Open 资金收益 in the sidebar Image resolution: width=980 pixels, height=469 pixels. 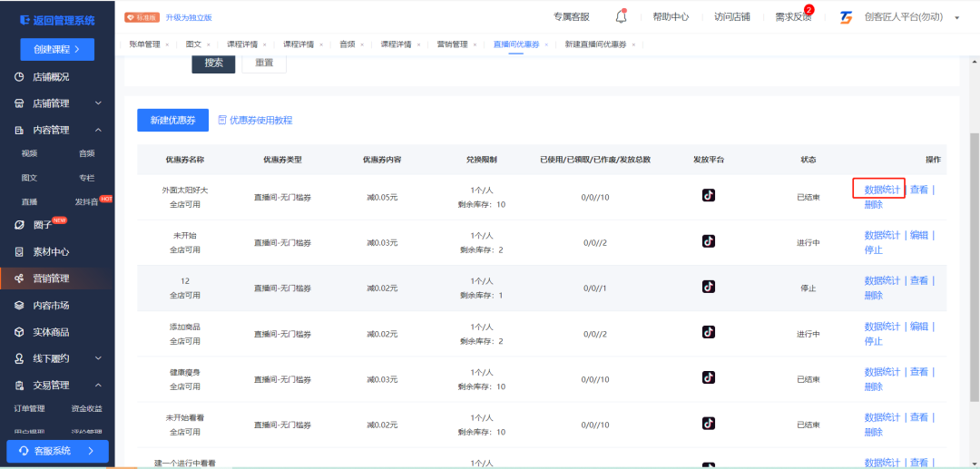(87, 409)
